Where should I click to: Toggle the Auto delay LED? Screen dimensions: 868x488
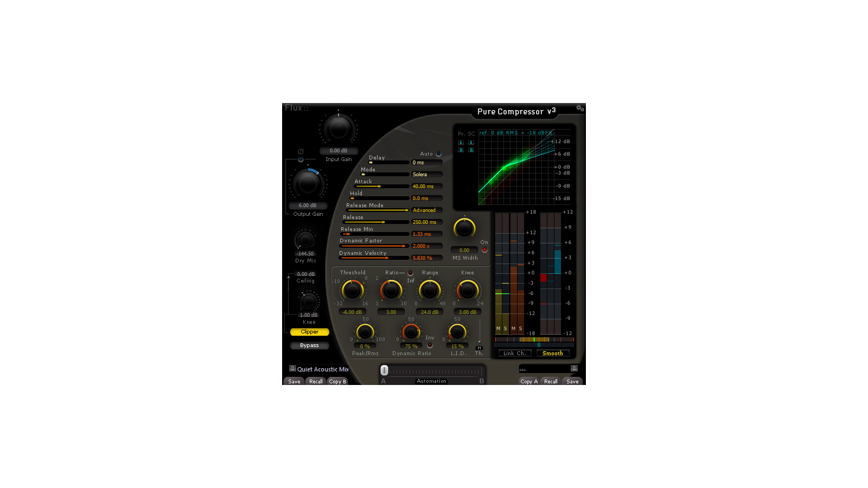(x=439, y=154)
